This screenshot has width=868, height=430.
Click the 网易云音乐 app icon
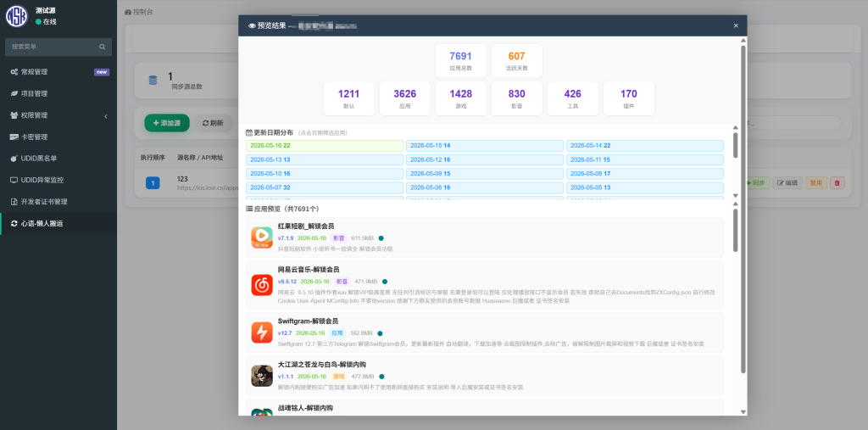(x=262, y=285)
